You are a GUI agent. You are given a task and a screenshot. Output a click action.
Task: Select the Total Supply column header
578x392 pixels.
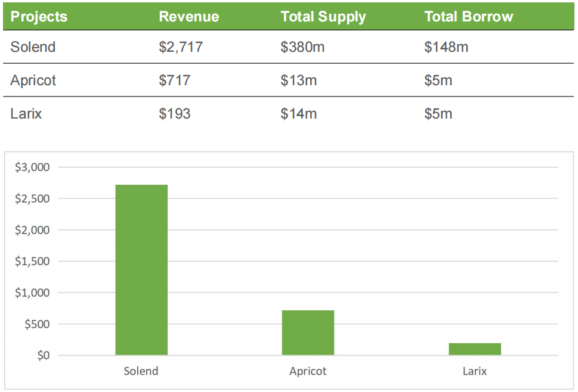(323, 17)
